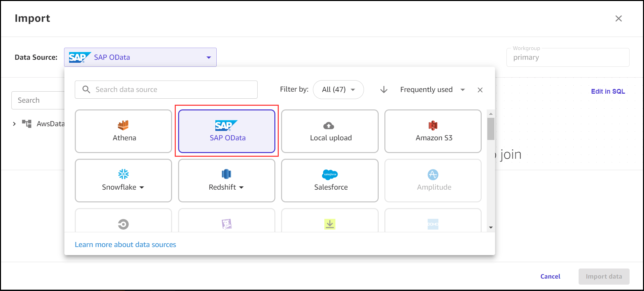Screen dimensions: 644x291
Task: Choose the Snowflake data source card
Action: point(123,181)
